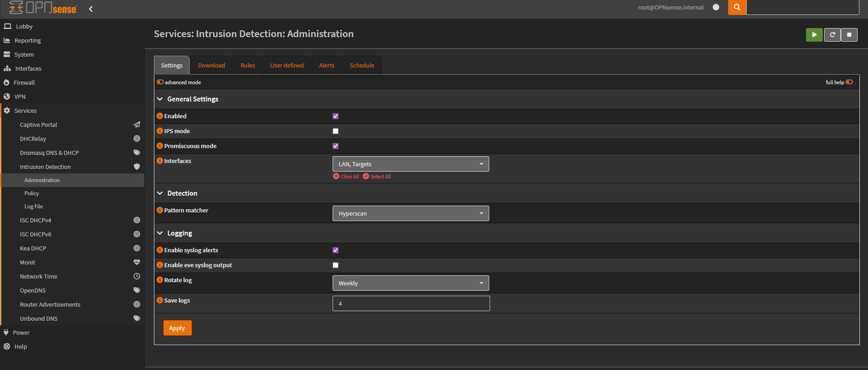The width and height of the screenshot is (868, 370).
Task: Click the Network Time clock icon
Action: (x=137, y=276)
